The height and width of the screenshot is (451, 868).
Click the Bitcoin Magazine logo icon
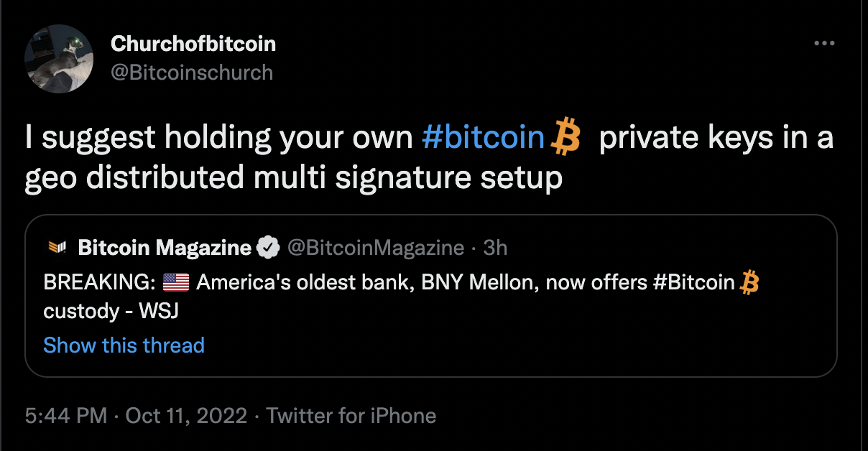(x=57, y=248)
